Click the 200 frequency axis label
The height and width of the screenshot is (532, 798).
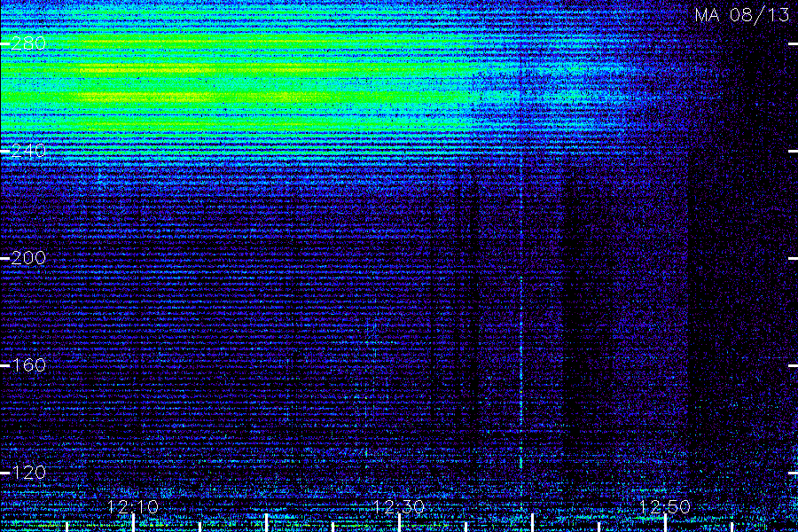[28, 258]
